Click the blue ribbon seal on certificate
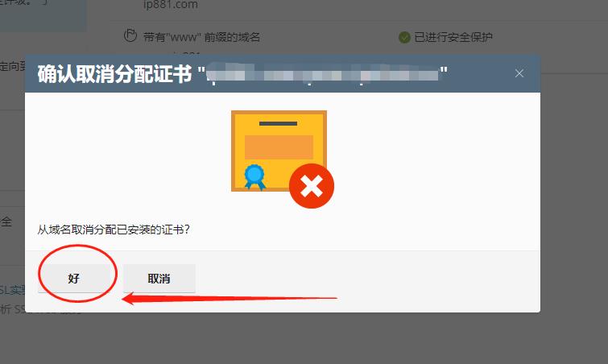Screen dimensions: 608x364 pyautogui.click(x=254, y=177)
